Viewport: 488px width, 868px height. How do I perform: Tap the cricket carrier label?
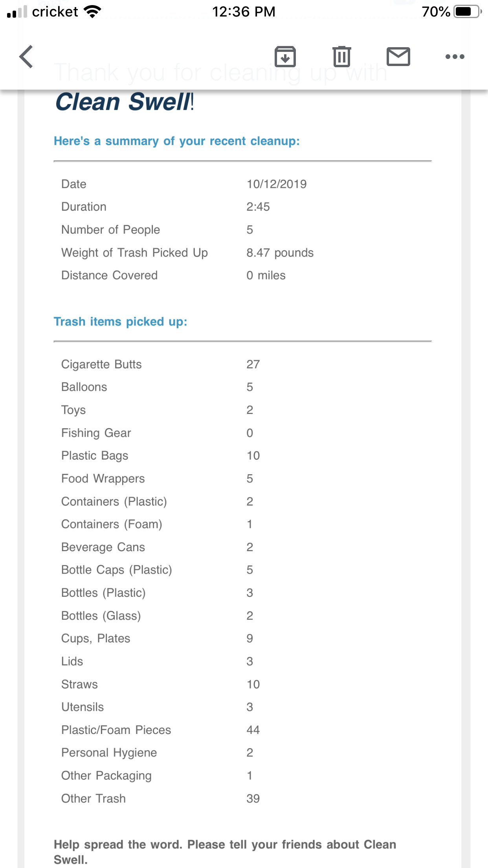point(55,12)
